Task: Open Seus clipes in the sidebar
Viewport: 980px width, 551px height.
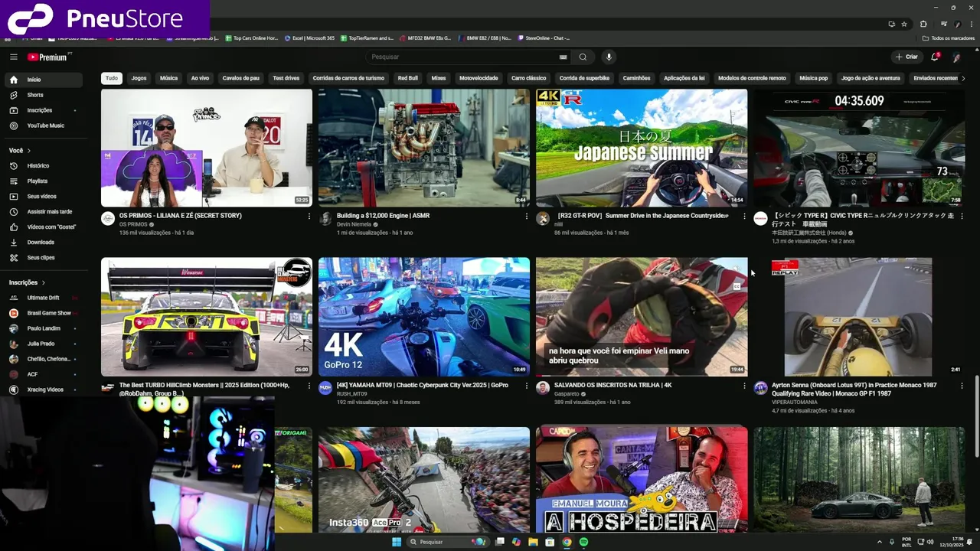Action: coord(44,258)
